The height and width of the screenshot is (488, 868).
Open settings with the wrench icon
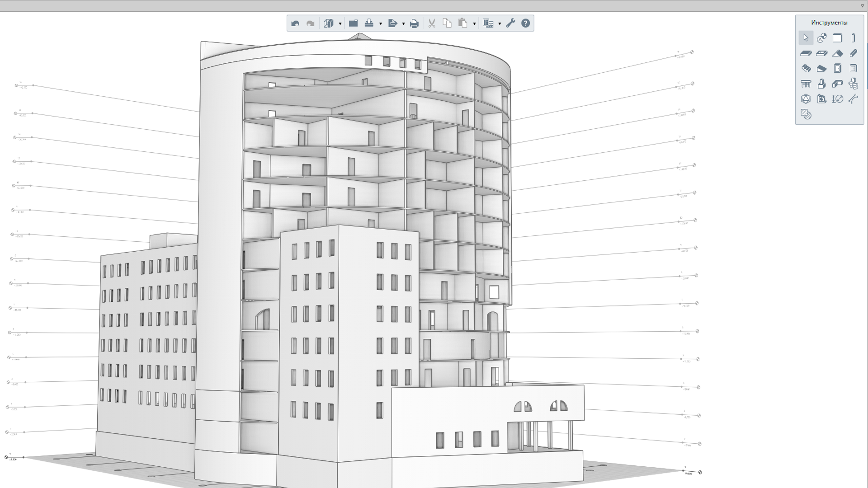pos(510,23)
